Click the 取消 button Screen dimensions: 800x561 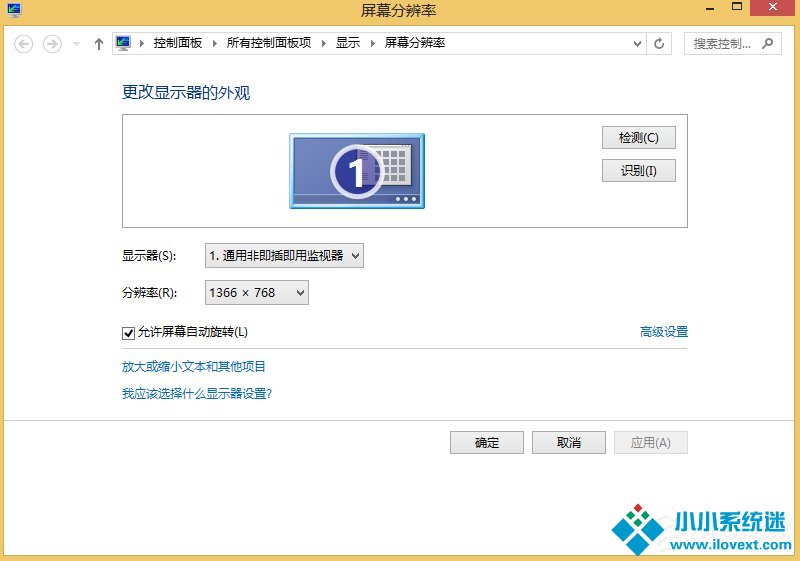[569, 443]
